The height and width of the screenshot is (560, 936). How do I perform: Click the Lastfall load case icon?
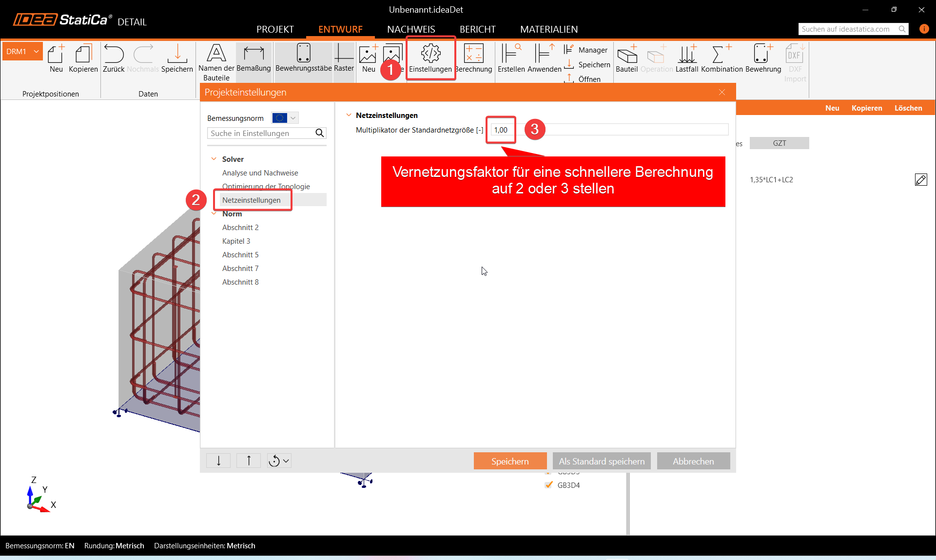coord(687,55)
